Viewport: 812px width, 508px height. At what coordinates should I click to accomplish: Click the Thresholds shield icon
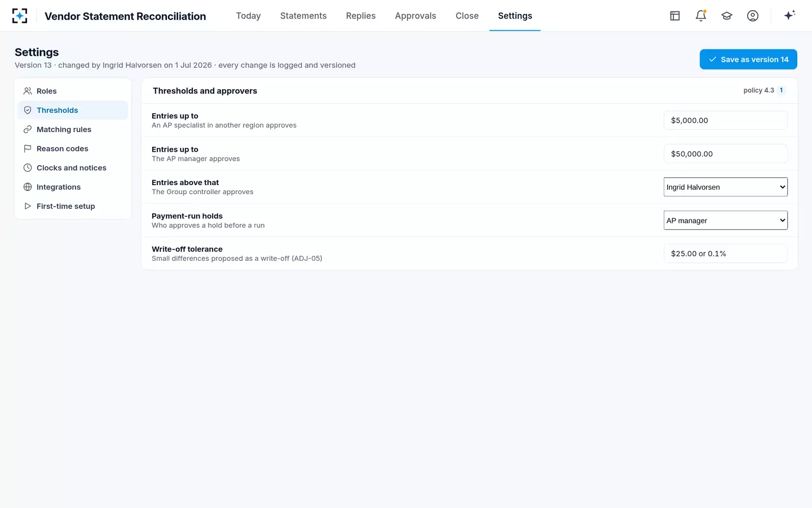tap(28, 110)
